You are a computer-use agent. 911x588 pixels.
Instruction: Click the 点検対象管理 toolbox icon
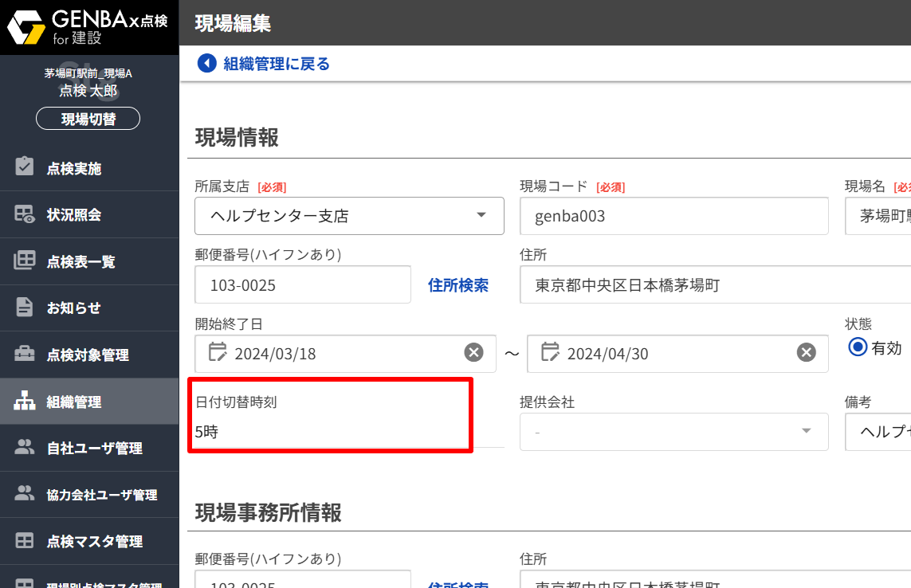pos(25,353)
